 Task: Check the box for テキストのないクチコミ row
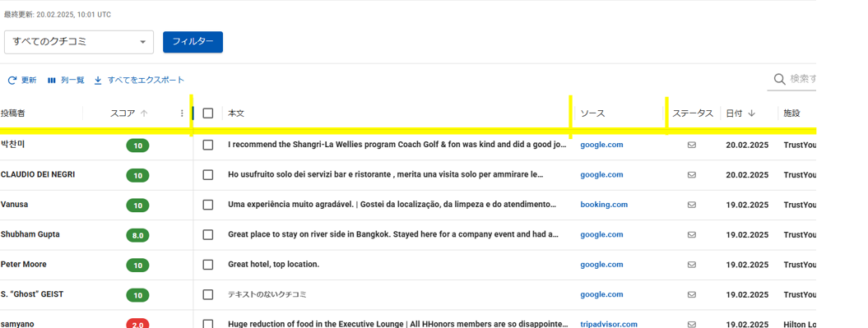(x=208, y=294)
